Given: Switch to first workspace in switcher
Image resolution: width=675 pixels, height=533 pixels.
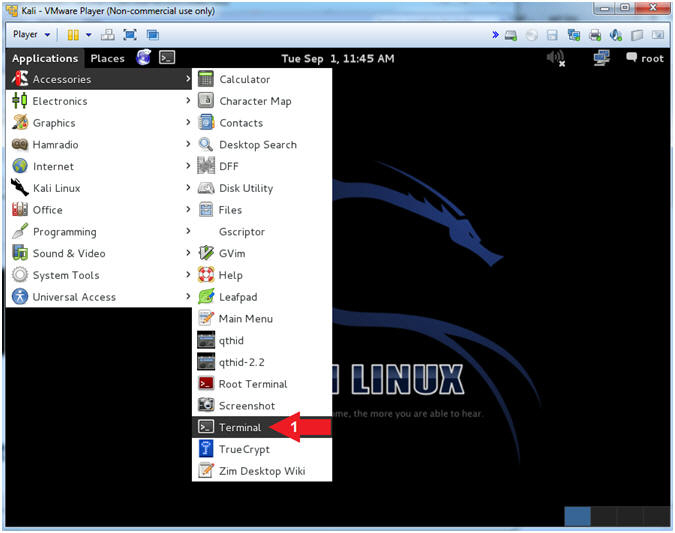Looking at the screenshot, I should 577,516.
